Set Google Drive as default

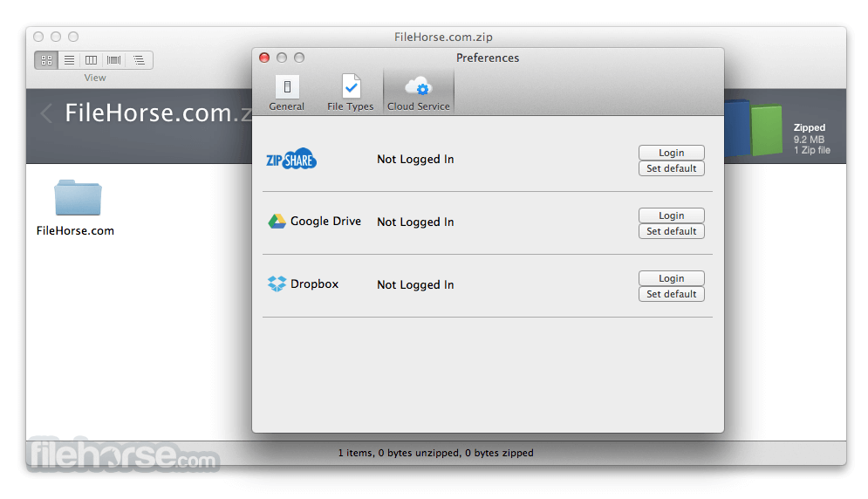pos(672,231)
